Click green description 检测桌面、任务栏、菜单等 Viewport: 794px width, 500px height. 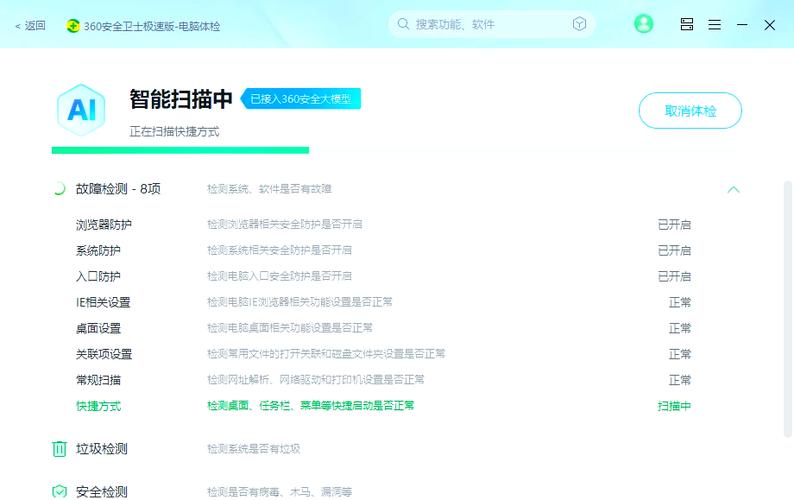tap(310, 406)
